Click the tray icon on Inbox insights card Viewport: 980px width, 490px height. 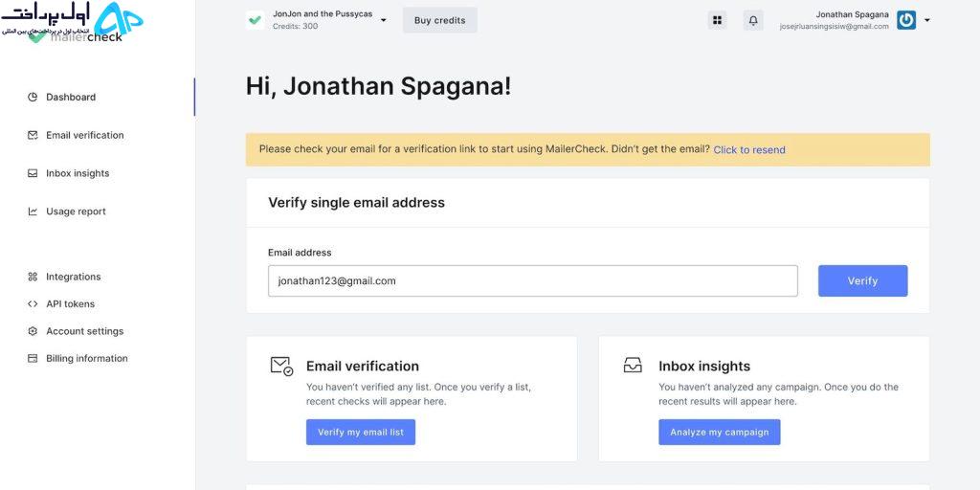pos(633,365)
